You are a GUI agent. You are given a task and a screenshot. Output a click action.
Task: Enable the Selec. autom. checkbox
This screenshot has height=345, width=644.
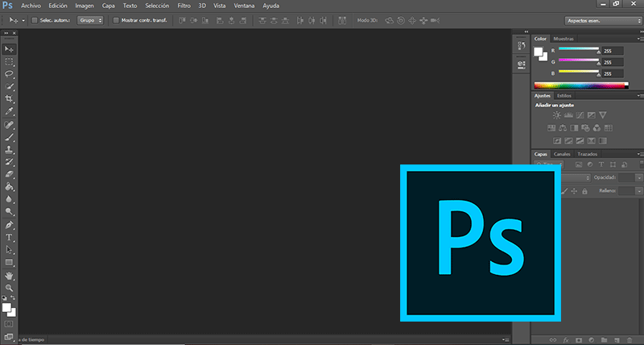click(x=35, y=20)
